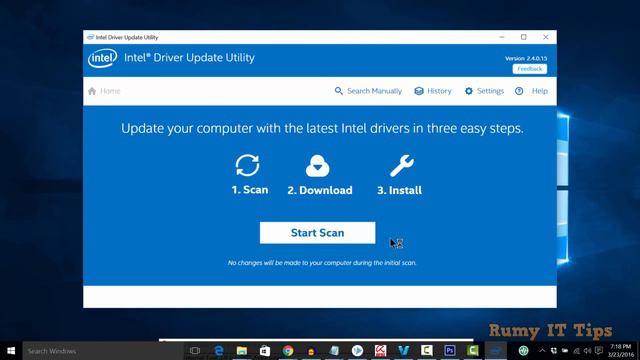Close the Intel Driver Update Utility window
Screen dimensions: 640x360
pos(546,37)
